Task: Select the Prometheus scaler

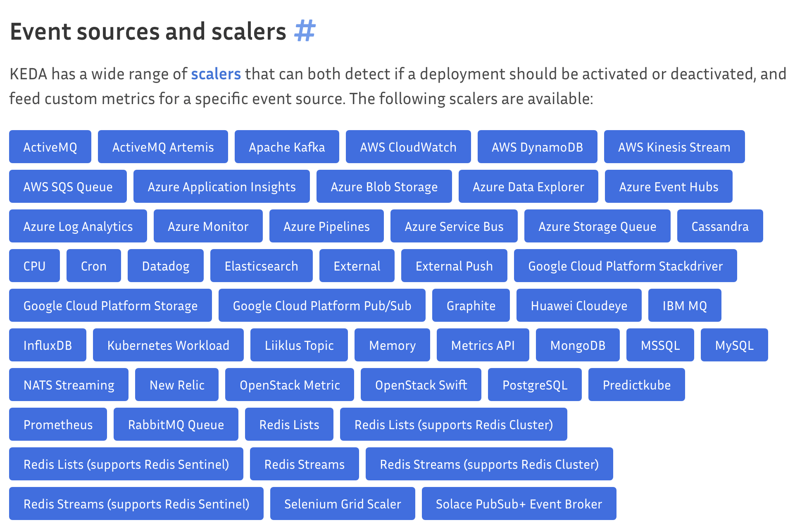Action: point(58,424)
